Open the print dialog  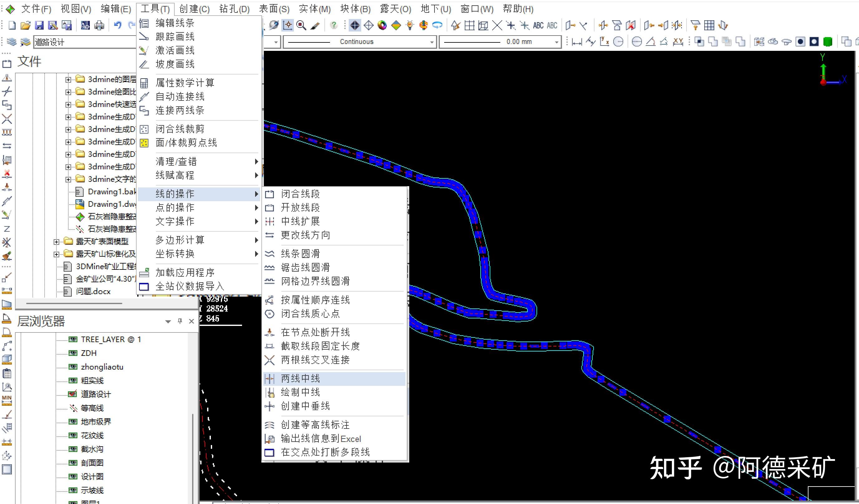(99, 25)
